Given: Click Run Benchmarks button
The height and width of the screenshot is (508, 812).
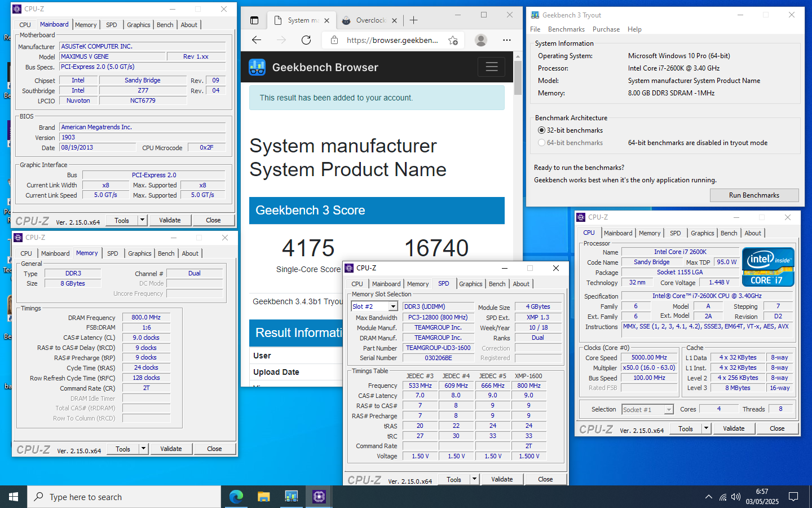Looking at the screenshot, I should (754, 195).
